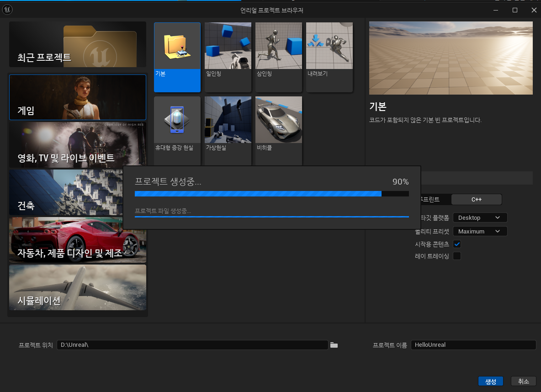Click the 프로젝트 이름 HelloUnreal input field
The height and width of the screenshot is (392, 541).
coord(473,345)
